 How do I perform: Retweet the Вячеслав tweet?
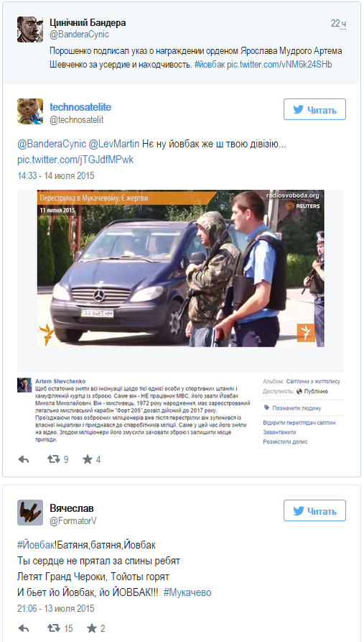point(54,628)
